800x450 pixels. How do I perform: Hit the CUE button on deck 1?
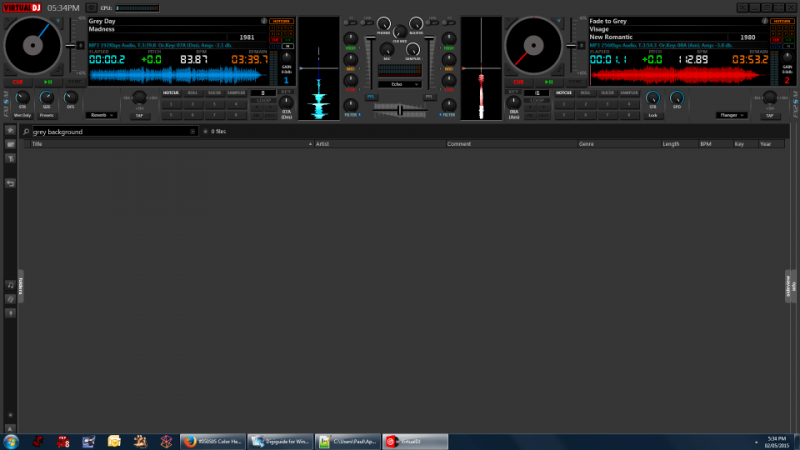(x=17, y=82)
